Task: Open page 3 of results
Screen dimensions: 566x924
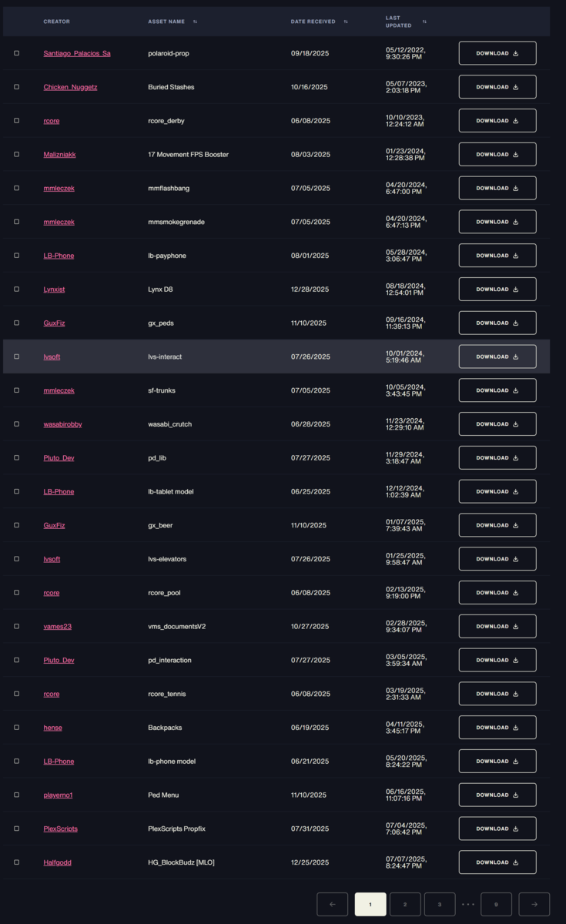Action: (x=440, y=904)
